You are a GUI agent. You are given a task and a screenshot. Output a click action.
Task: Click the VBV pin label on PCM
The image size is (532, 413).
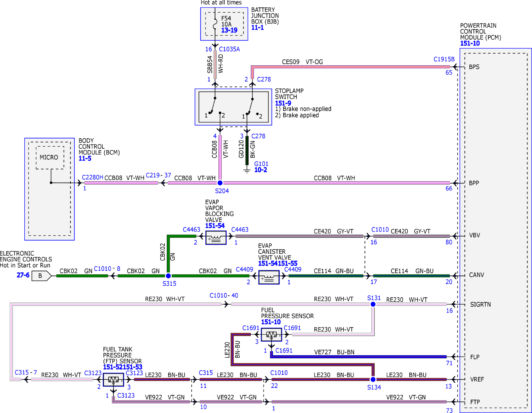point(474,235)
